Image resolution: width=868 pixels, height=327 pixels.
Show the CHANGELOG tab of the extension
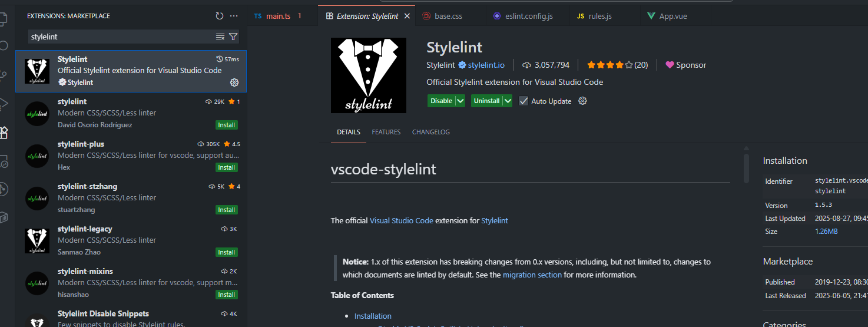coord(431,132)
